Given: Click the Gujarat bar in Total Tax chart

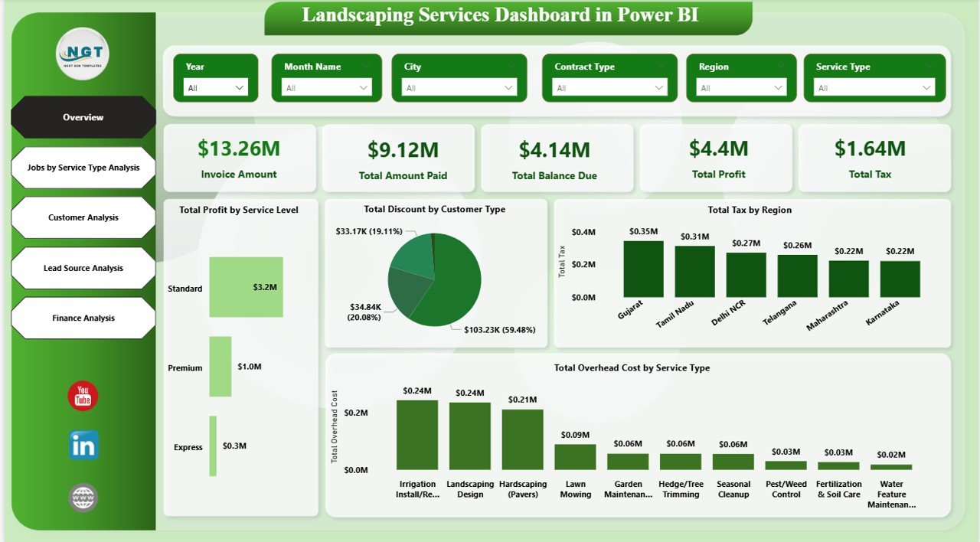Looking at the screenshot, I should (x=642, y=268).
